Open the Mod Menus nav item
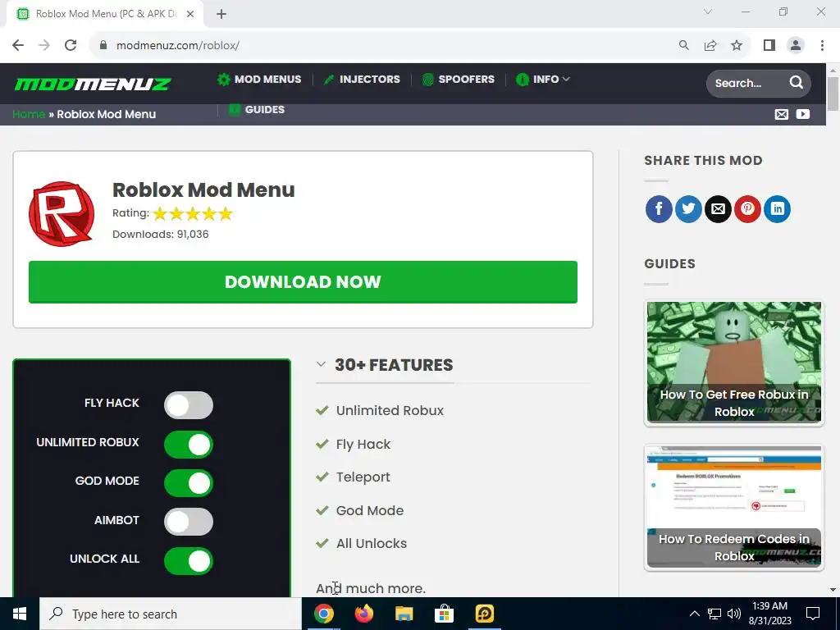The height and width of the screenshot is (630, 840). (259, 80)
